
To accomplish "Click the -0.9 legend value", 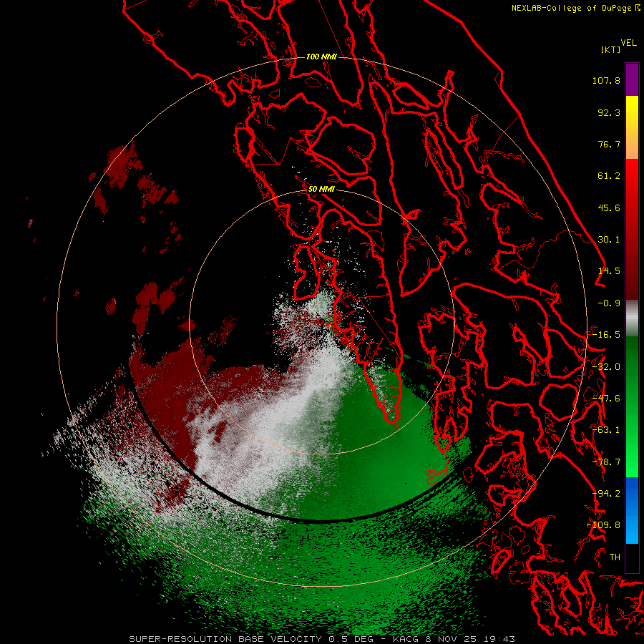I will point(609,303).
